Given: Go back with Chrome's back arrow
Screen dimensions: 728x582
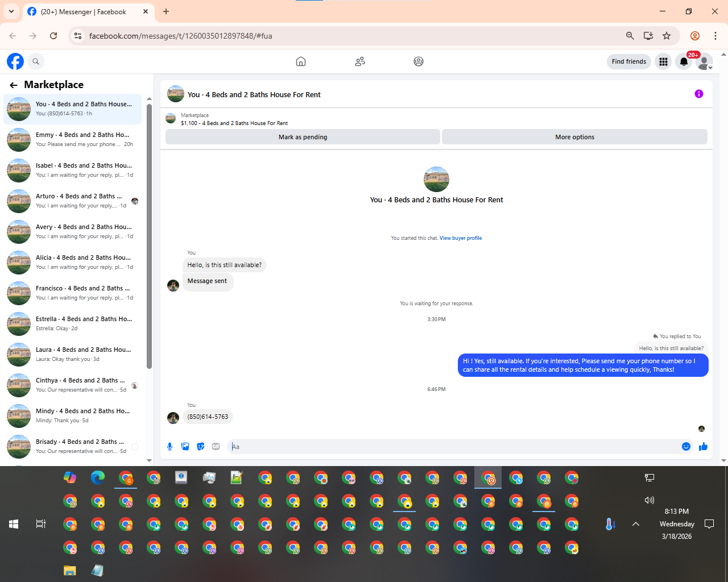Looking at the screenshot, I should click(13, 36).
